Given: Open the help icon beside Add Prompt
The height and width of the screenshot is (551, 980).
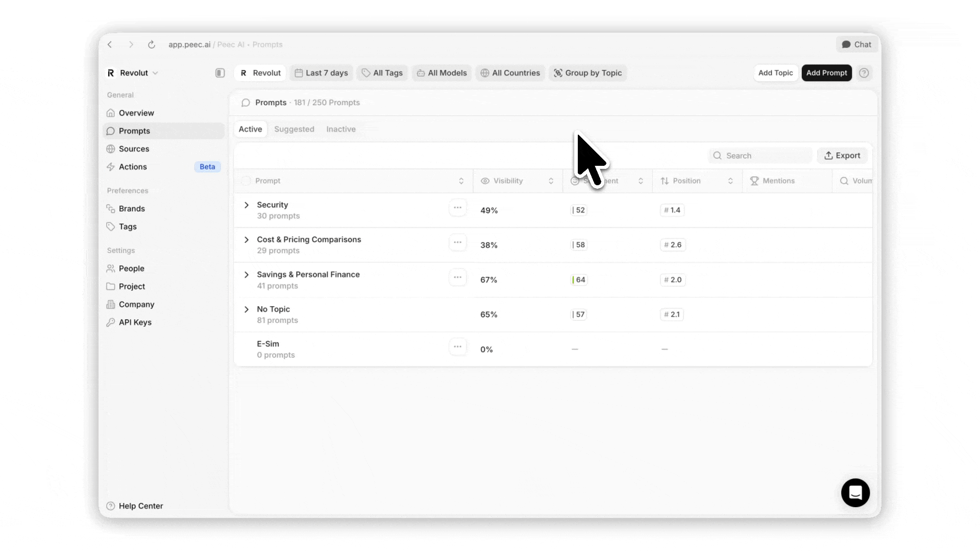Looking at the screenshot, I should 864,73.
